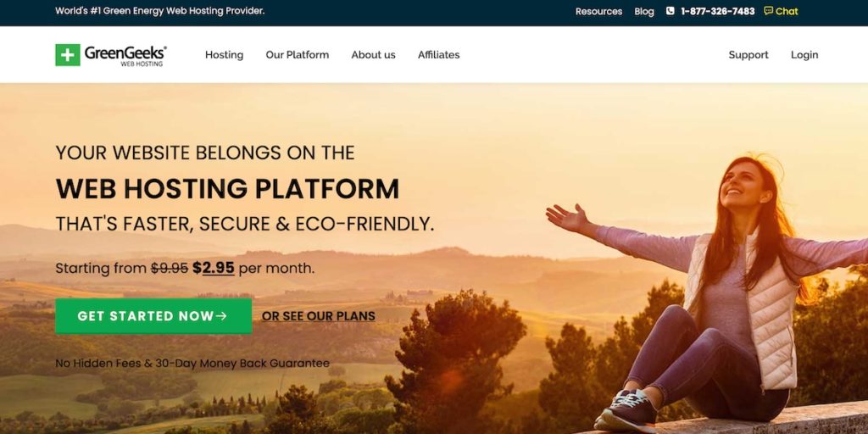Click the Get Started Now button
The image size is (868, 434).
pyautogui.click(x=153, y=316)
